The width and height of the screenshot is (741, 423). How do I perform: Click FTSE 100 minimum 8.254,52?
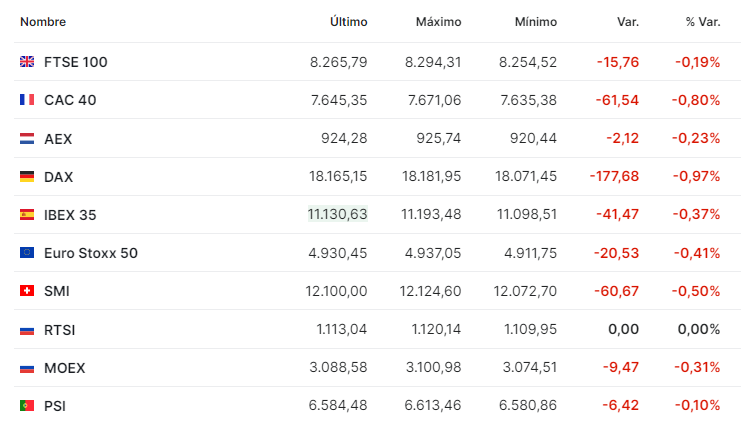pyautogui.click(x=528, y=62)
